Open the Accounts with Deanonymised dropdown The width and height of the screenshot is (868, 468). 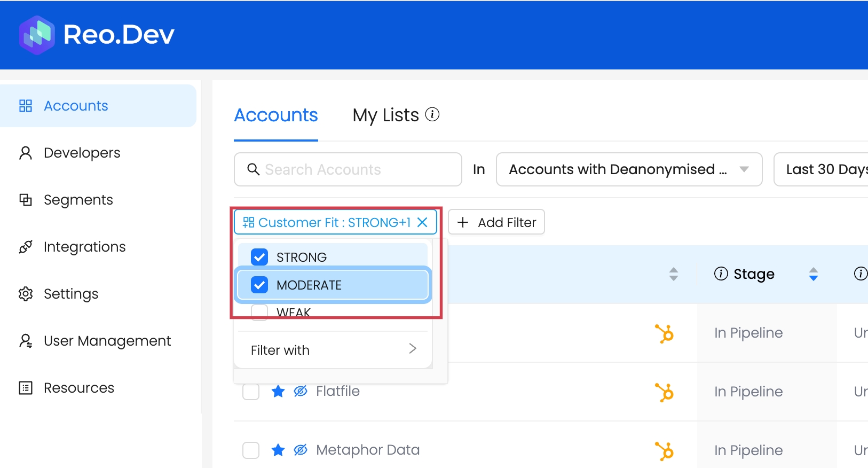(x=628, y=169)
